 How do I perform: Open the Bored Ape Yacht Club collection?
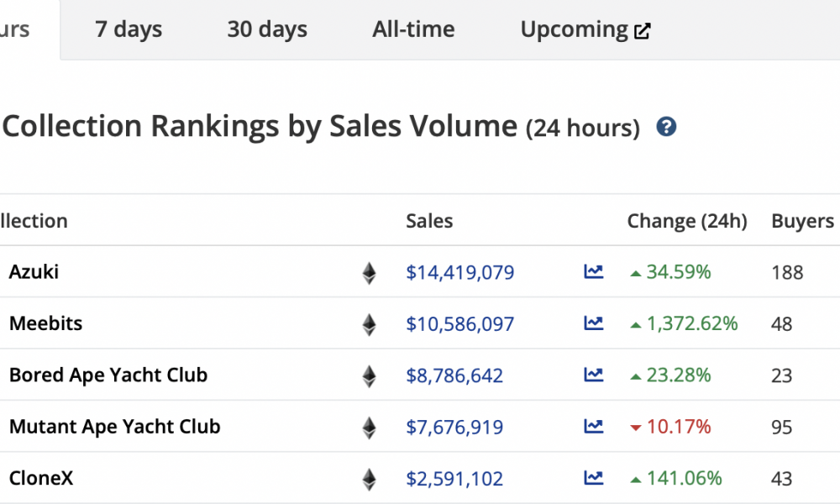[x=108, y=375]
